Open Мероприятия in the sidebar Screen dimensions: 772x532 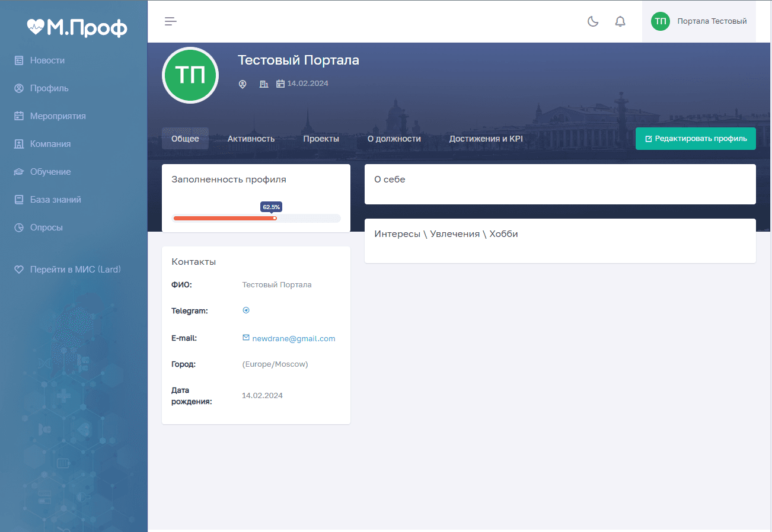[x=58, y=116]
